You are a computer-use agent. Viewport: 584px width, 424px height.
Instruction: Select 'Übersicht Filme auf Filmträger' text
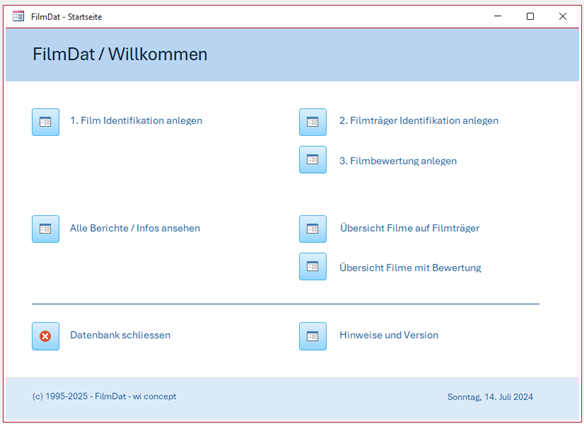[x=409, y=228]
